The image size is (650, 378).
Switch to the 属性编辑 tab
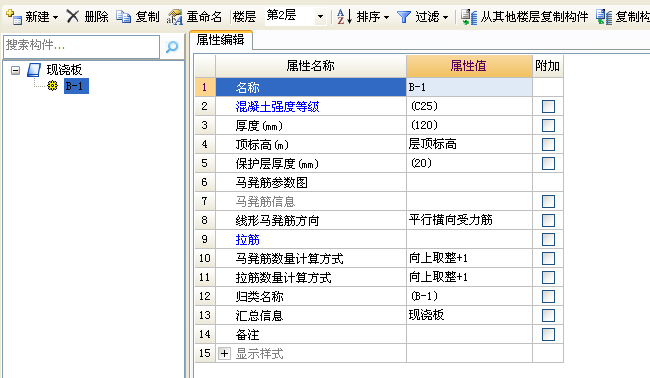(x=220, y=40)
